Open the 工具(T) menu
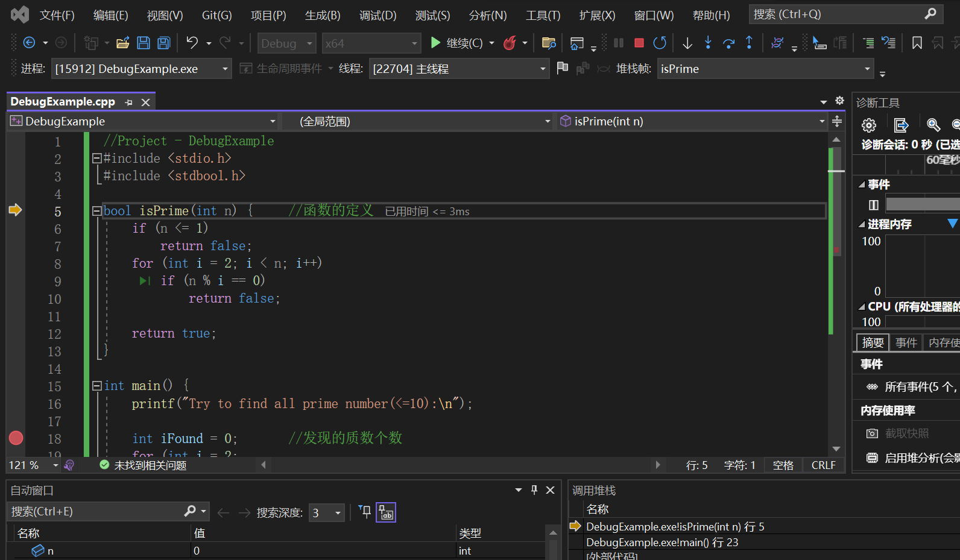Image resolution: width=960 pixels, height=560 pixels. click(543, 15)
